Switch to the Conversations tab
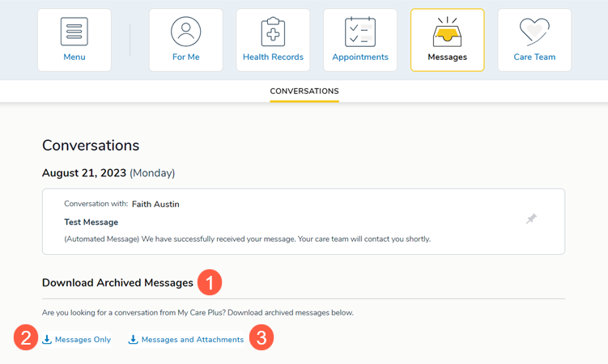608x364 pixels. (x=304, y=91)
